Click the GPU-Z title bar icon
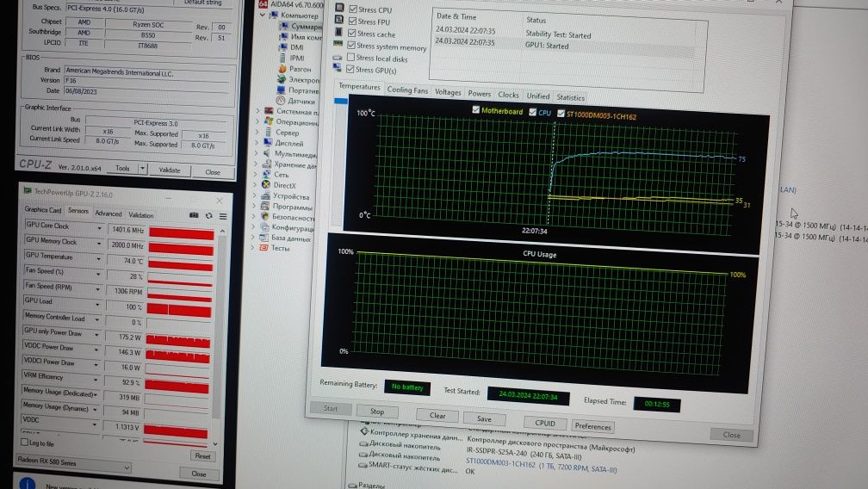This screenshot has height=489, width=868. coord(28,190)
